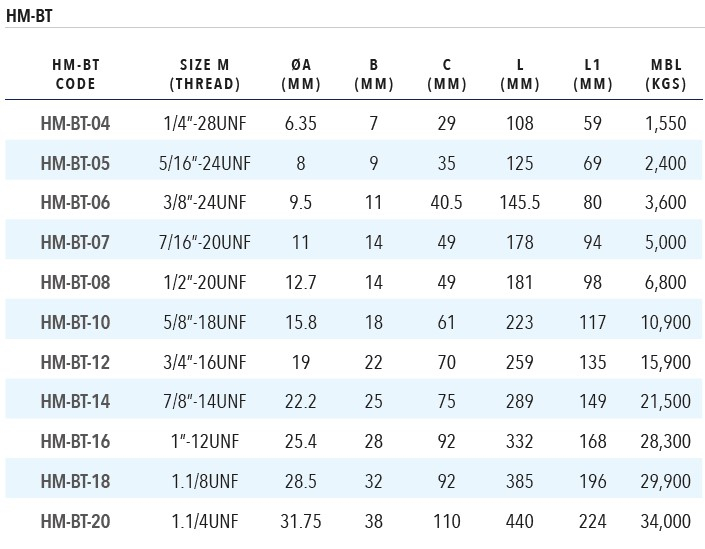Image resolution: width=705 pixels, height=549 pixels.
Task: Click the HM-BT-08 product code
Action: tap(76, 282)
